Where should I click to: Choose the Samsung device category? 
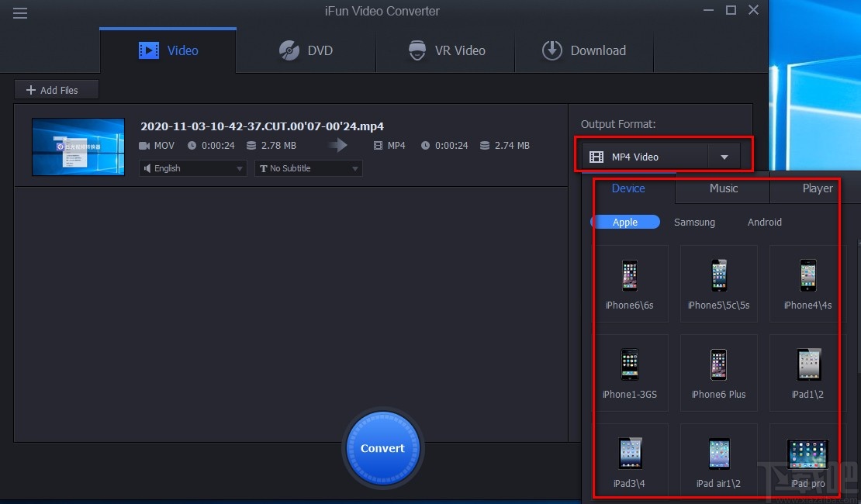(x=695, y=222)
